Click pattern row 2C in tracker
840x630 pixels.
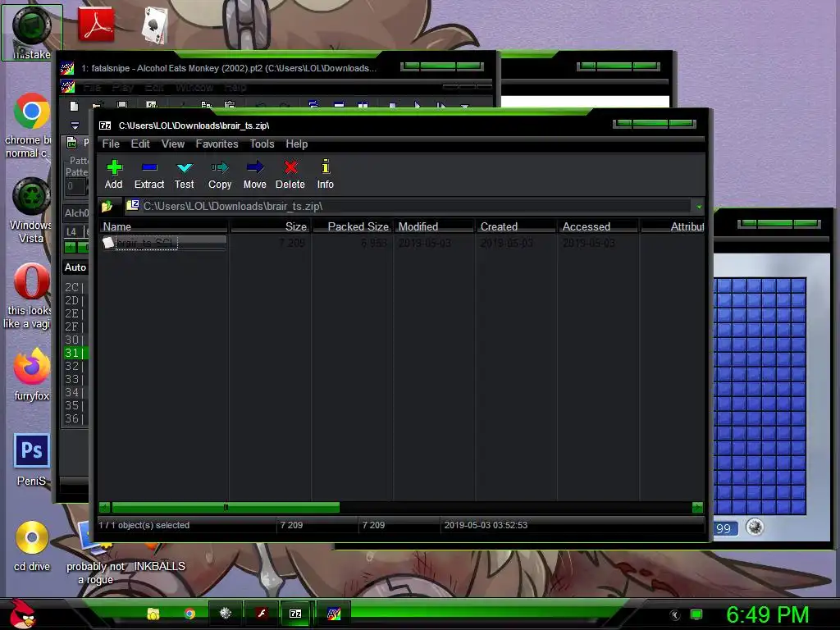click(75, 287)
